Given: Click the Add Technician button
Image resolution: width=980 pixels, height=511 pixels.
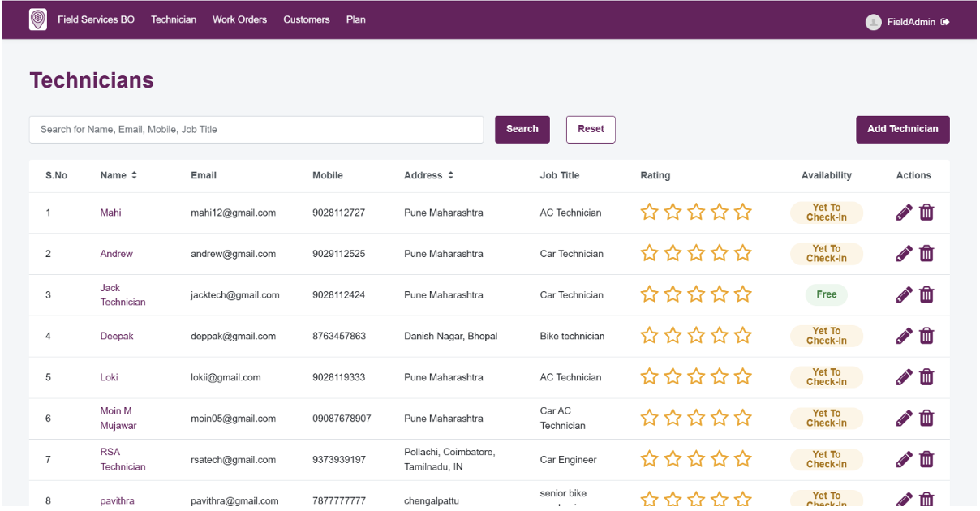Looking at the screenshot, I should [x=902, y=129].
